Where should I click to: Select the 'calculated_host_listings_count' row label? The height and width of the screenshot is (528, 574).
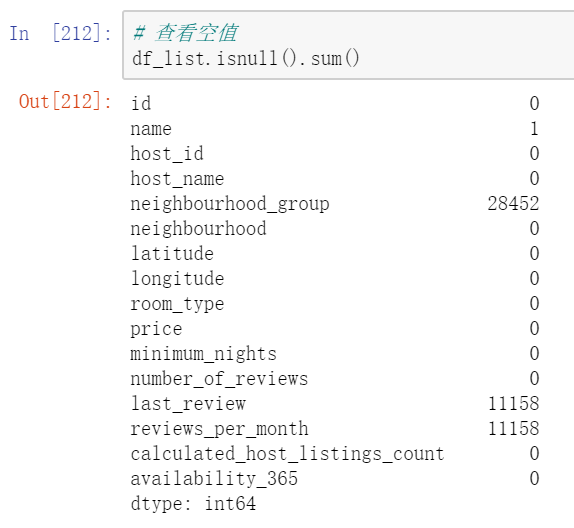287,454
